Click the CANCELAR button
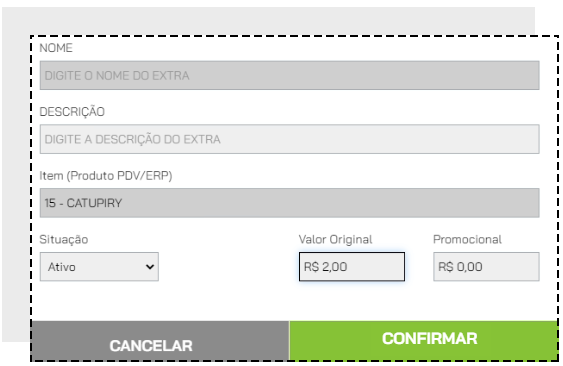563x366 pixels. [160, 340]
